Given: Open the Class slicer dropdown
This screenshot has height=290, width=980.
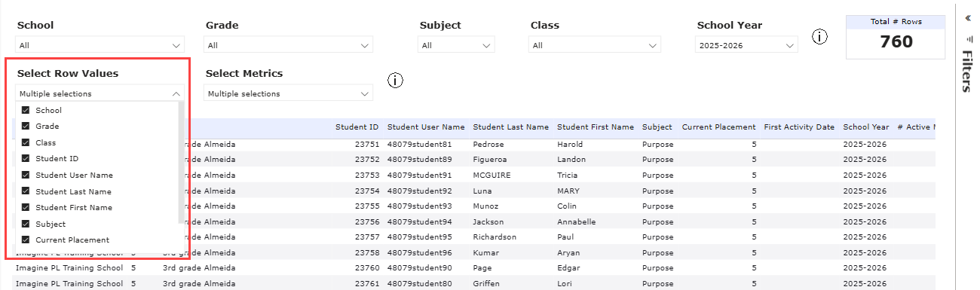Looking at the screenshot, I should (x=595, y=45).
